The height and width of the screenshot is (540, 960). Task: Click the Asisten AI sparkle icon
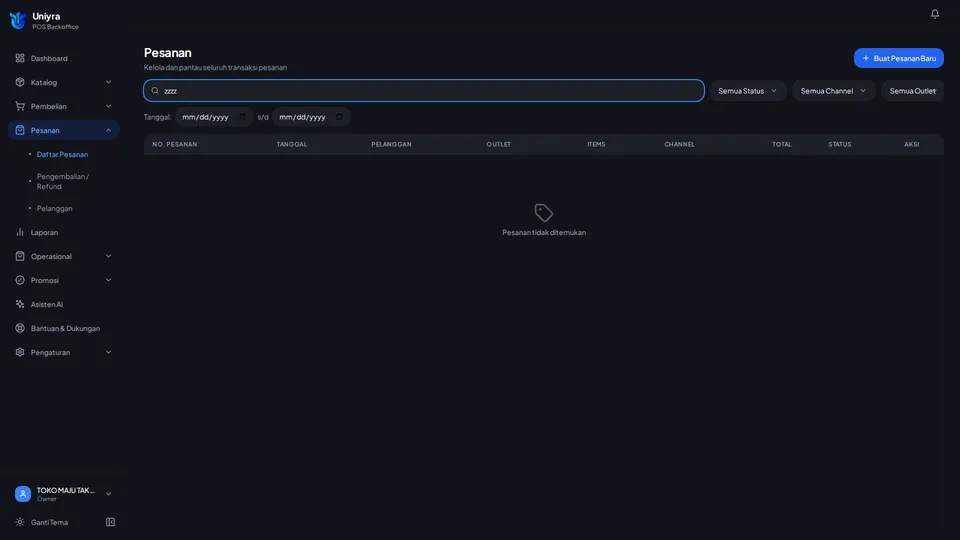point(20,304)
